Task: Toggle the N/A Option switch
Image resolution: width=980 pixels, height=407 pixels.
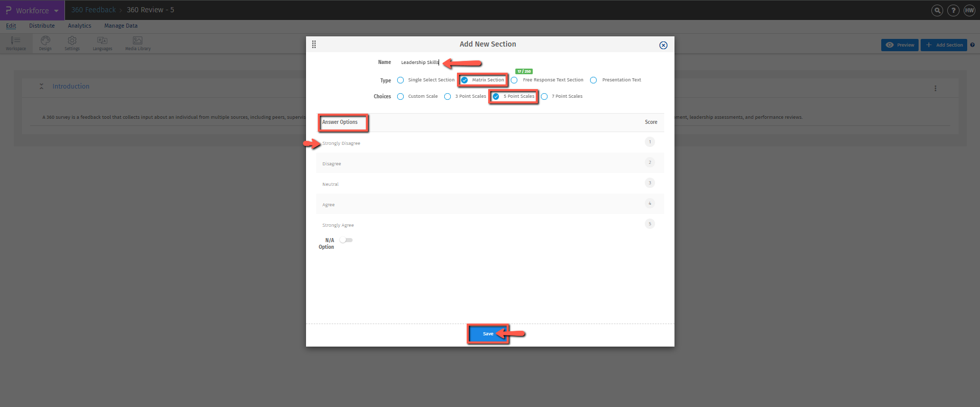Action: tap(346, 240)
